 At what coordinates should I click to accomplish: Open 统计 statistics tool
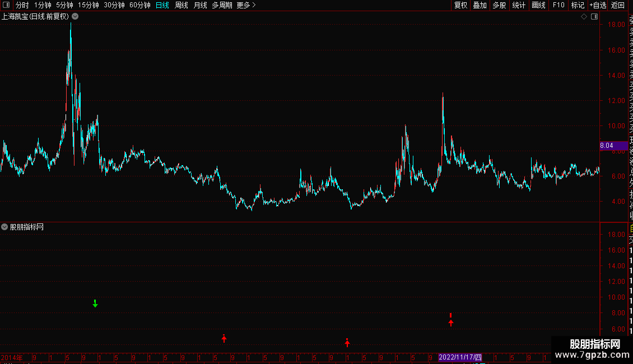[x=519, y=5]
